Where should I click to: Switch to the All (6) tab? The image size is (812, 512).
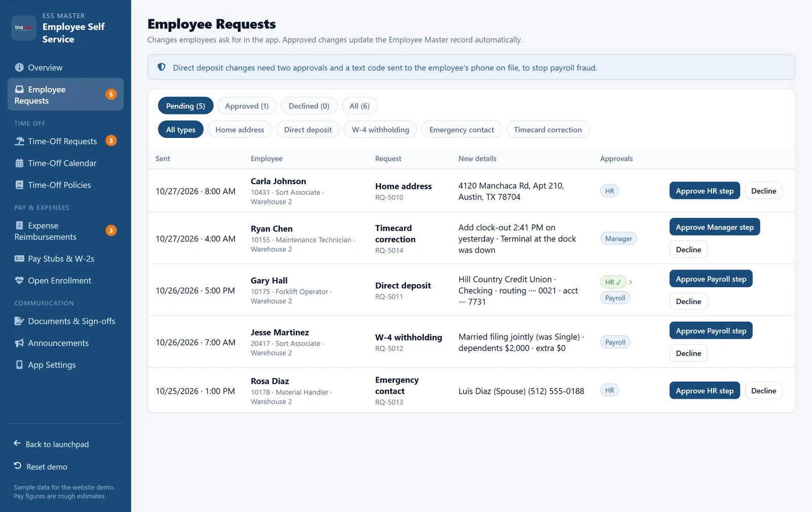359,106
